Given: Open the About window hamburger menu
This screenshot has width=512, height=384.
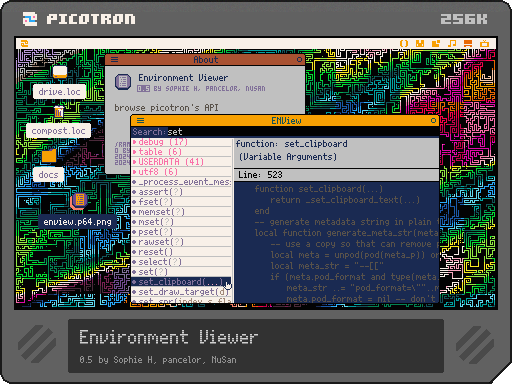Looking at the screenshot, I should pyautogui.click(x=114, y=60).
